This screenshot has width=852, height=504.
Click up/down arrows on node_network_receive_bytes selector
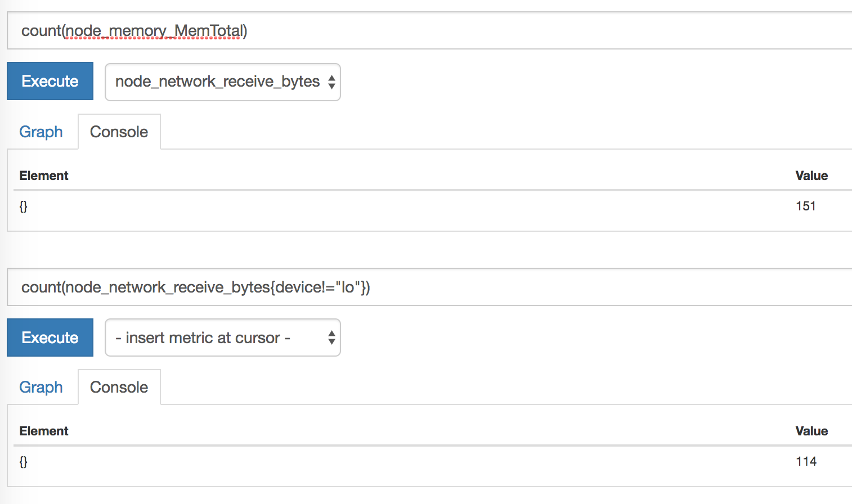pos(331,82)
